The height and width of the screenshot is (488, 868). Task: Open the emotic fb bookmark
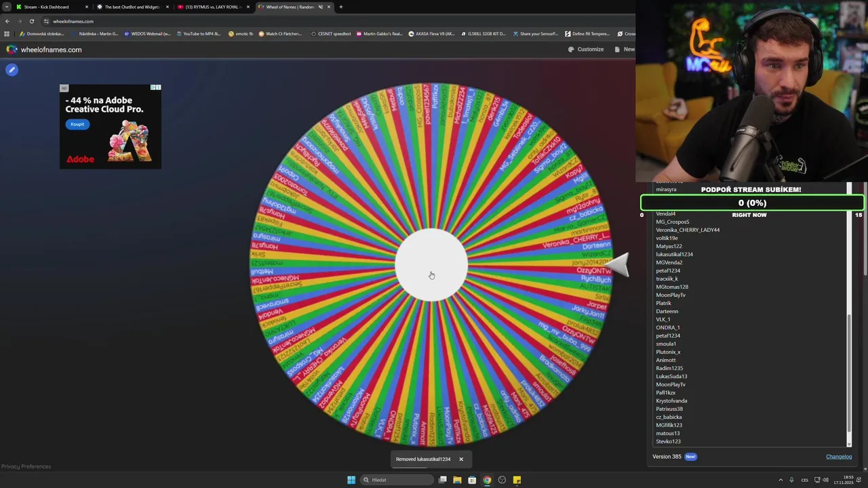click(241, 34)
